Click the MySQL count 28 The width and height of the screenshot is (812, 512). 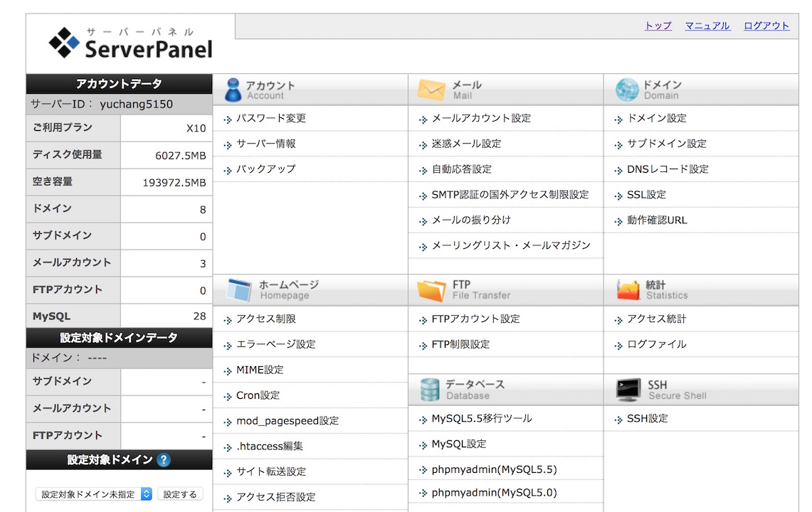click(x=199, y=316)
